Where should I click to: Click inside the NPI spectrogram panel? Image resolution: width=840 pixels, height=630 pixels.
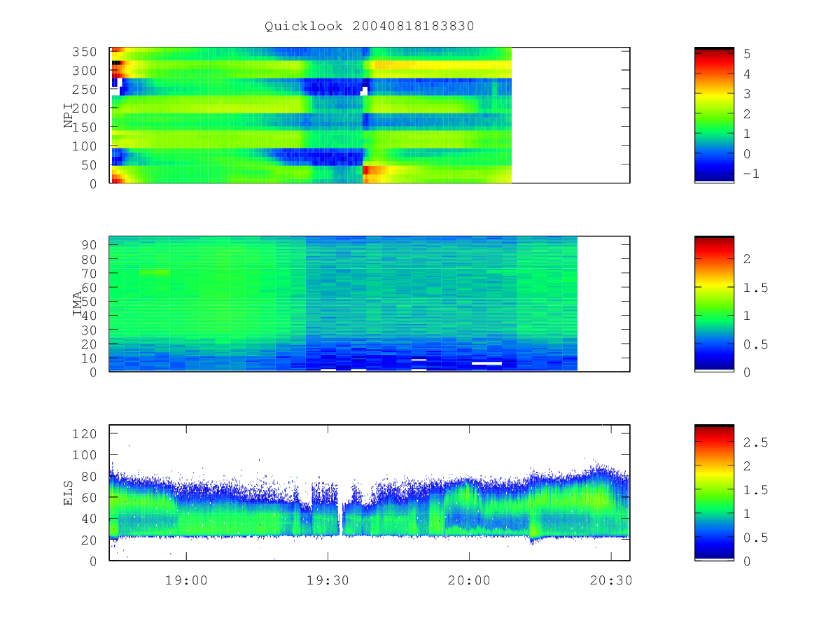(370, 115)
